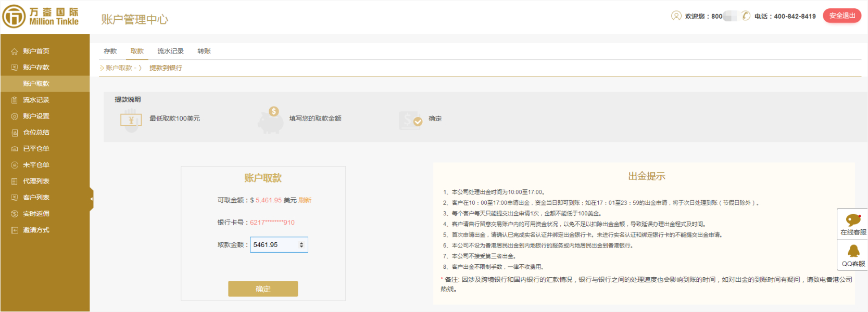Open 账户首页 from the sidebar
This screenshot has width=868, height=312.
[x=36, y=51]
